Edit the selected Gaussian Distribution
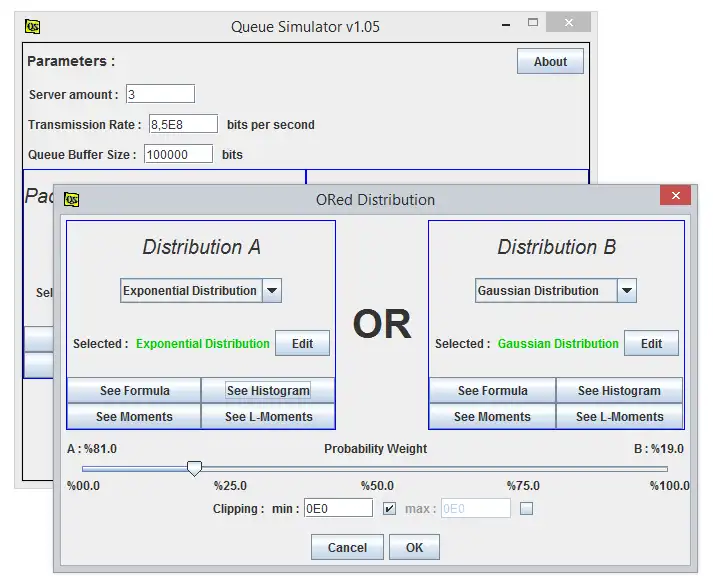This screenshot has height=583, width=713. point(651,343)
